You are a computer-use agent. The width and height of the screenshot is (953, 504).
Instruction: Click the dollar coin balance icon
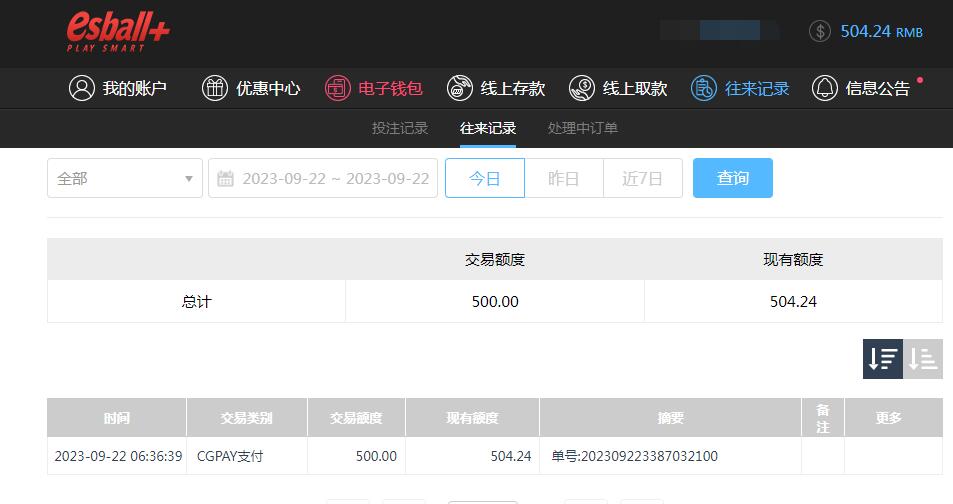pos(819,31)
